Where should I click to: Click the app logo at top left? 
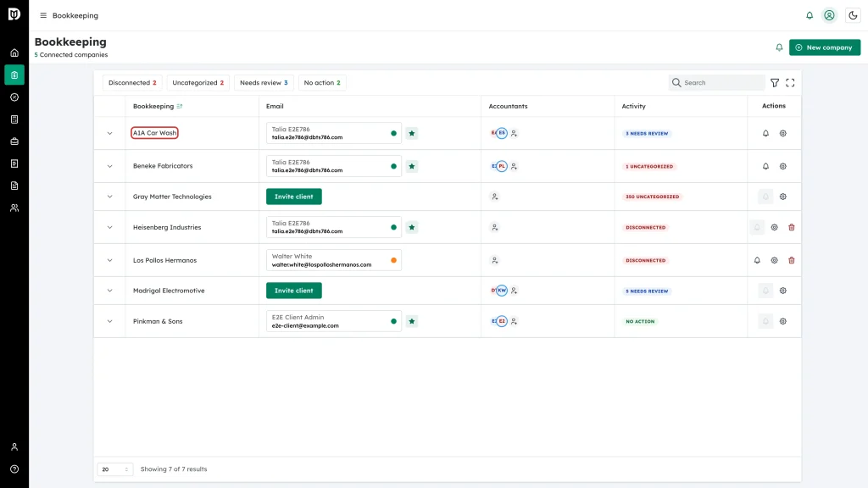pyautogui.click(x=14, y=14)
